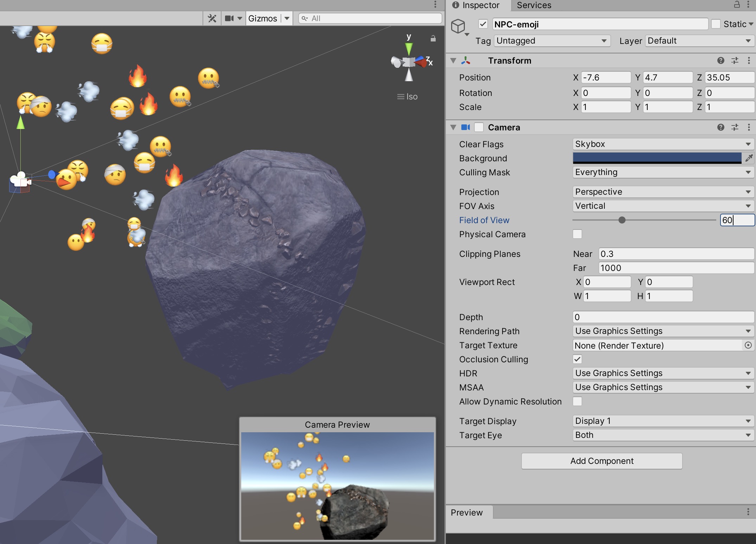Open FOV Axis Vertical dropdown
756x544 pixels.
pos(663,206)
